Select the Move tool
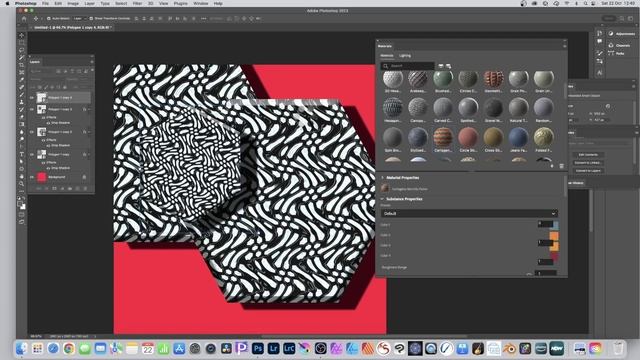 (22, 36)
